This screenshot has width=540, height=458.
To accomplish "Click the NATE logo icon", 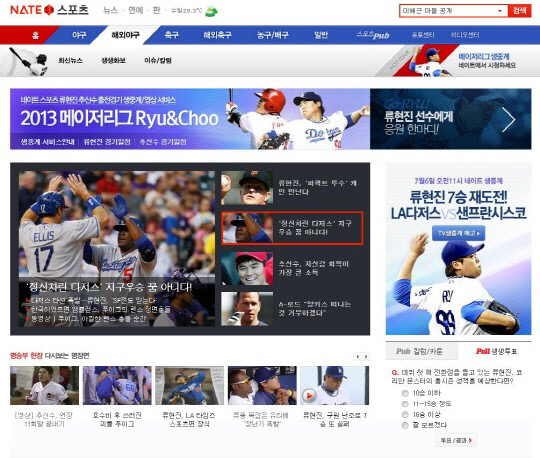I will click(49, 10).
